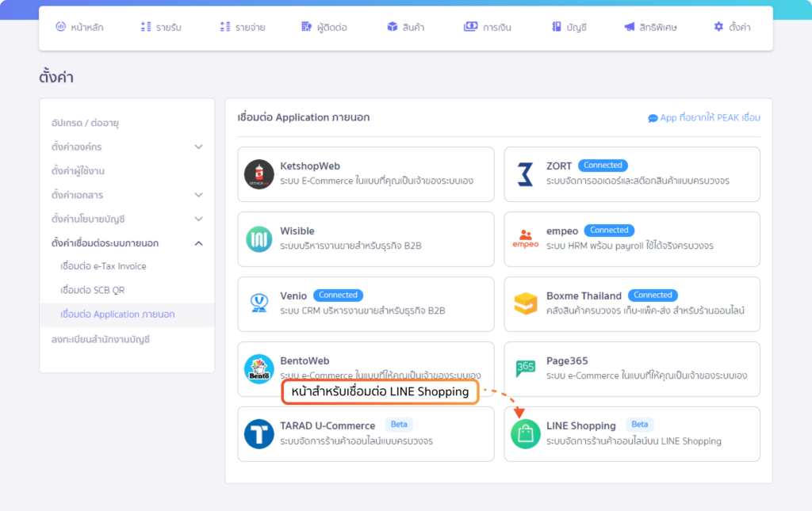Click the Boxme Thailand logo icon
812x511 pixels.
(525, 303)
